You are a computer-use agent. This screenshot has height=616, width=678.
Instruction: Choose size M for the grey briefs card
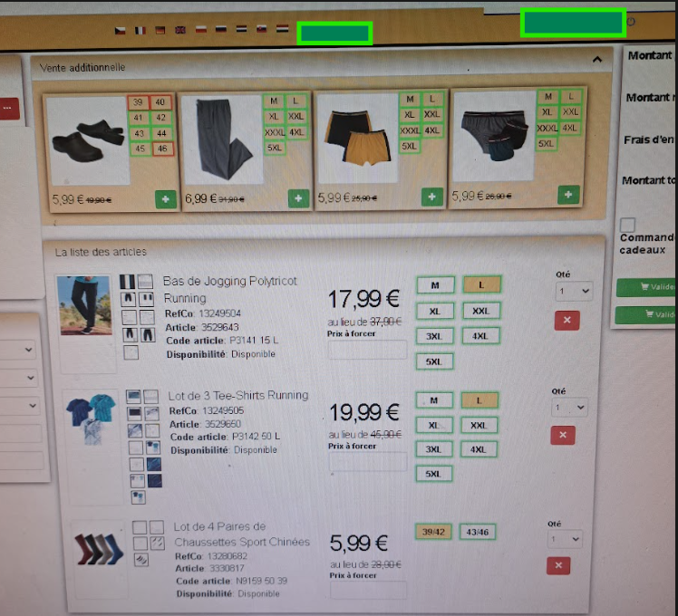[x=547, y=96]
